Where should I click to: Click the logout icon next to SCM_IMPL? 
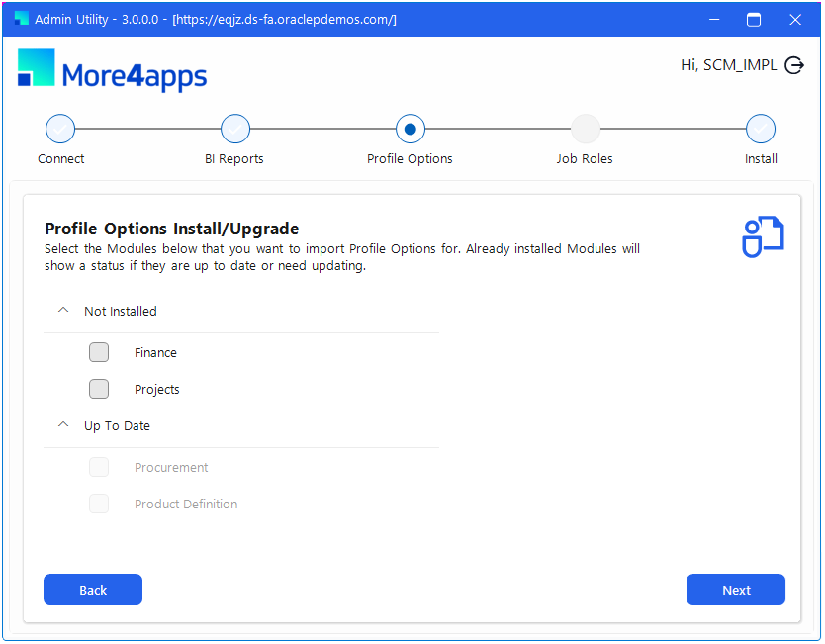[794, 65]
